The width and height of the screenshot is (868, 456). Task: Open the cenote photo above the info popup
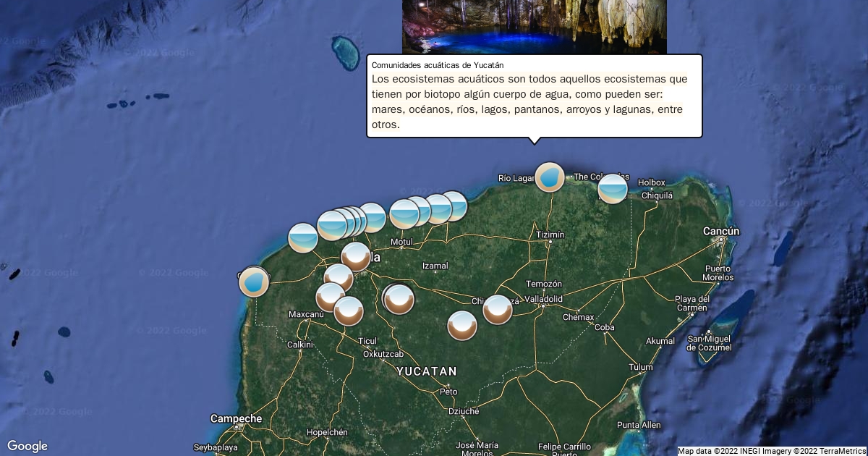tap(534, 26)
